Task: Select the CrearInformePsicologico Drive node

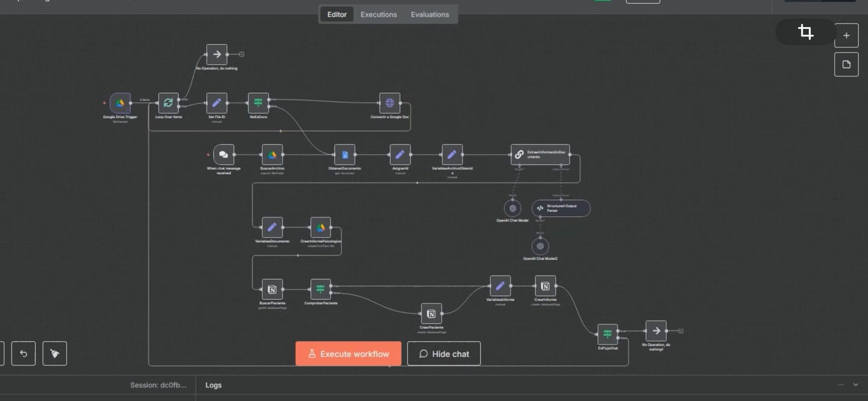Action: click(x=321, y=228)
